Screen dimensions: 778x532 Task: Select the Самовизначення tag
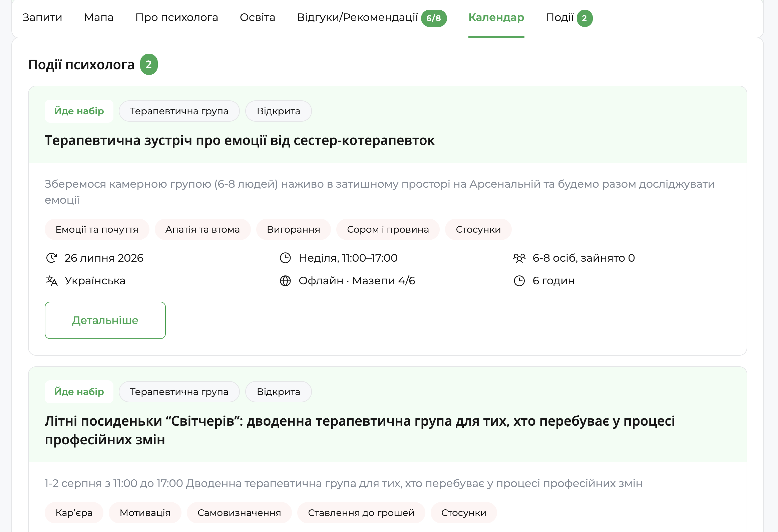pyautogui.click(x=239, y=513)
